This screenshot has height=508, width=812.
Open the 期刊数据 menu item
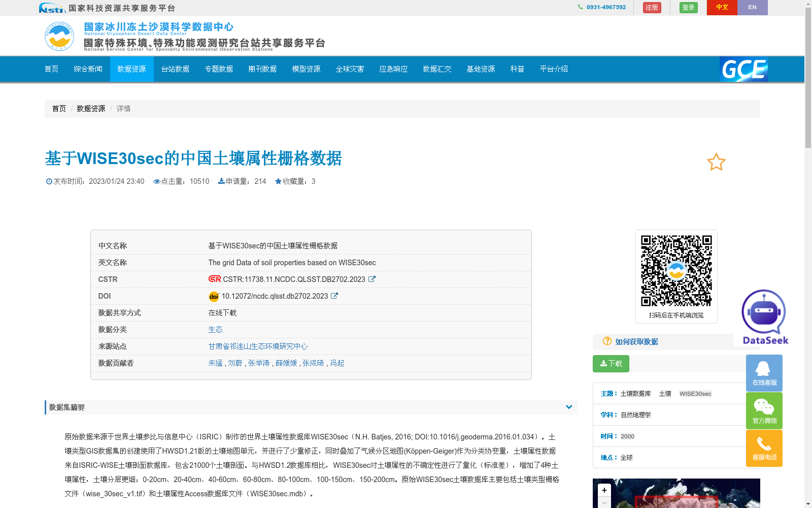(263, 69)
